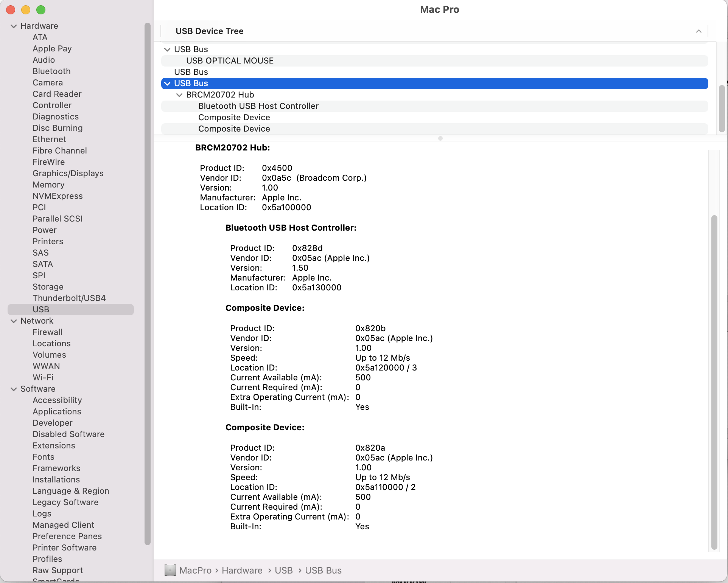Select Bluetooth in the Hardware list
The image size is (728, 583).
[51, 71]
